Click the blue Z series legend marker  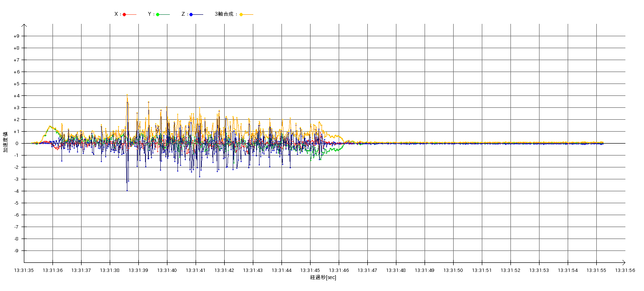coord(191,14)
